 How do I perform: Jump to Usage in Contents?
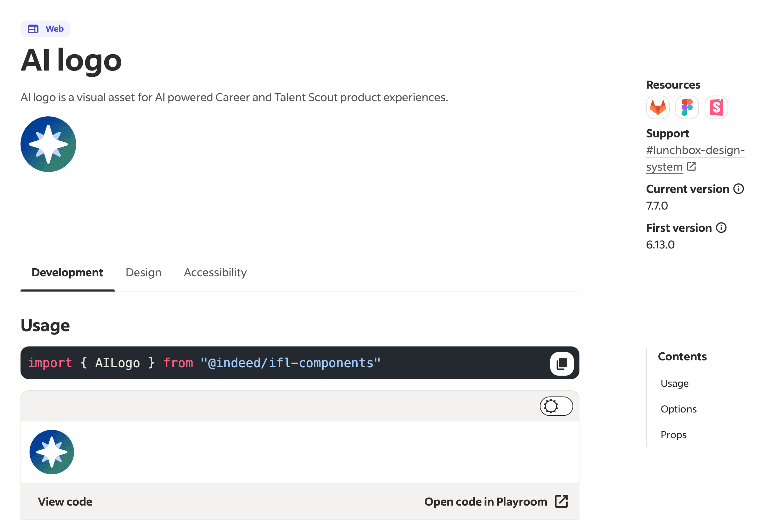click(674, 383)
